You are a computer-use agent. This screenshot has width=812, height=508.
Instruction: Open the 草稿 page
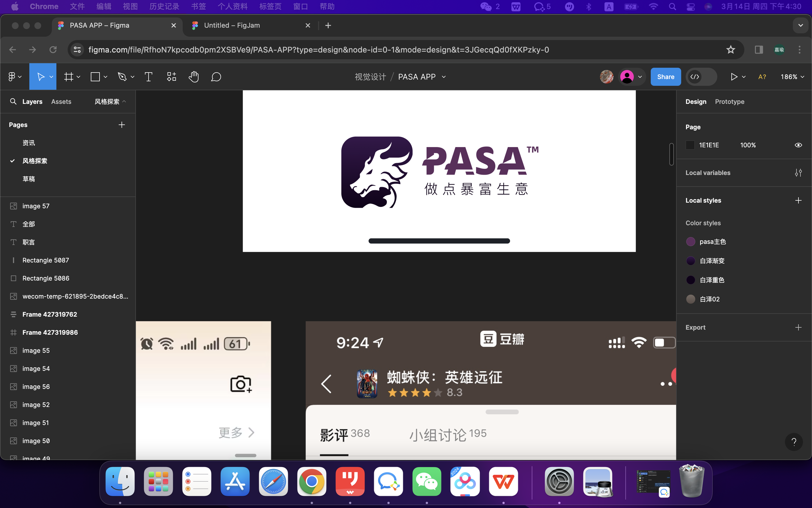[x=28, y=179]
